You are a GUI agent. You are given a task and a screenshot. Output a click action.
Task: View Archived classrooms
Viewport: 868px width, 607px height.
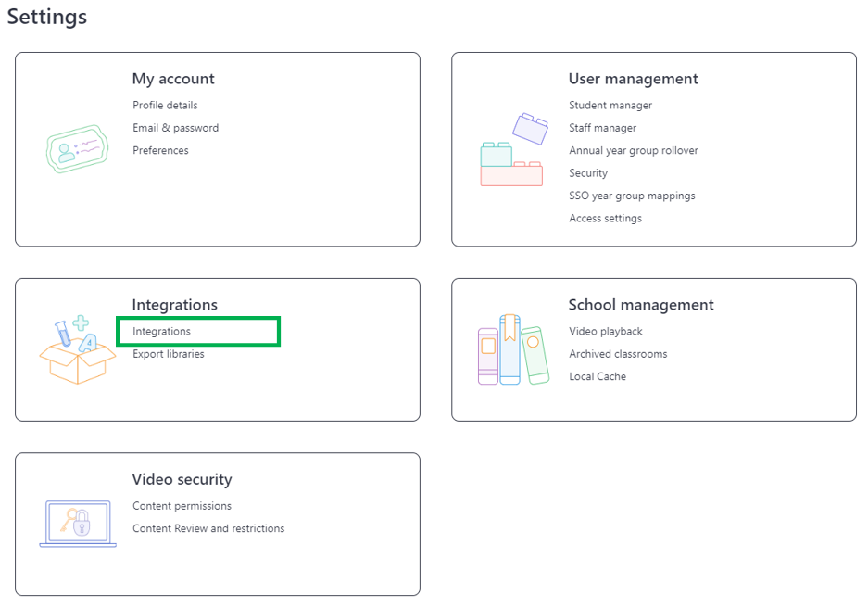click(x=618, y=354)
